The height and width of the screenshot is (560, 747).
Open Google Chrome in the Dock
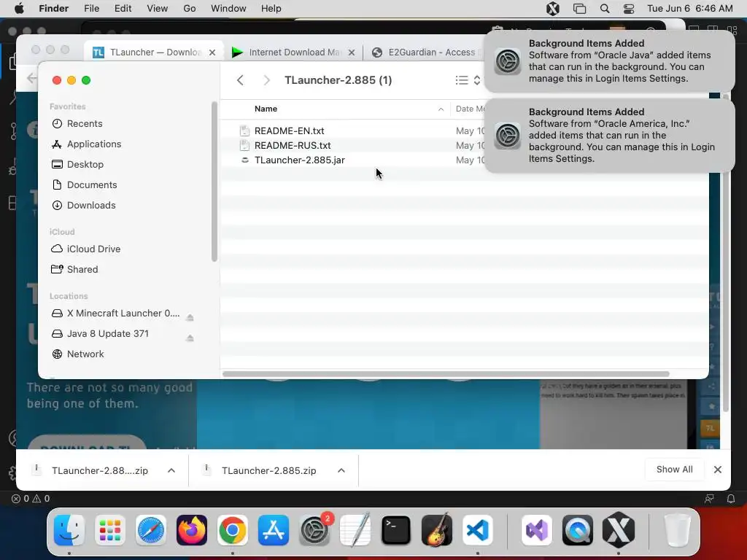coord(233,530)
